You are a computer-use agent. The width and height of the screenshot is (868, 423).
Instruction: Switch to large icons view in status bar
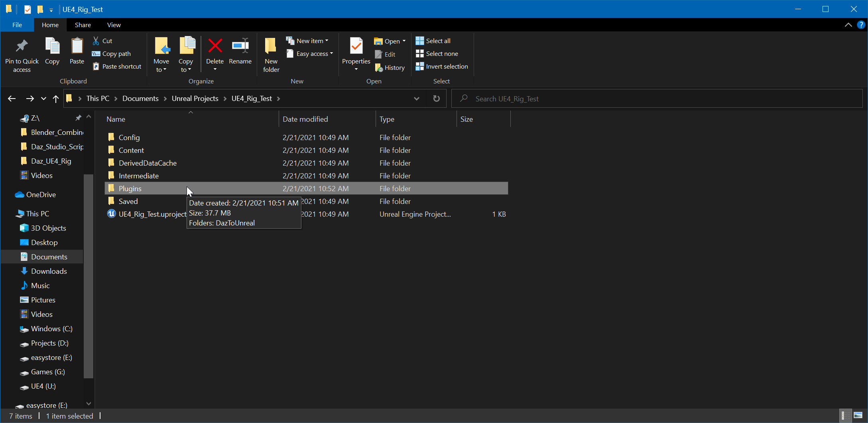858,416
